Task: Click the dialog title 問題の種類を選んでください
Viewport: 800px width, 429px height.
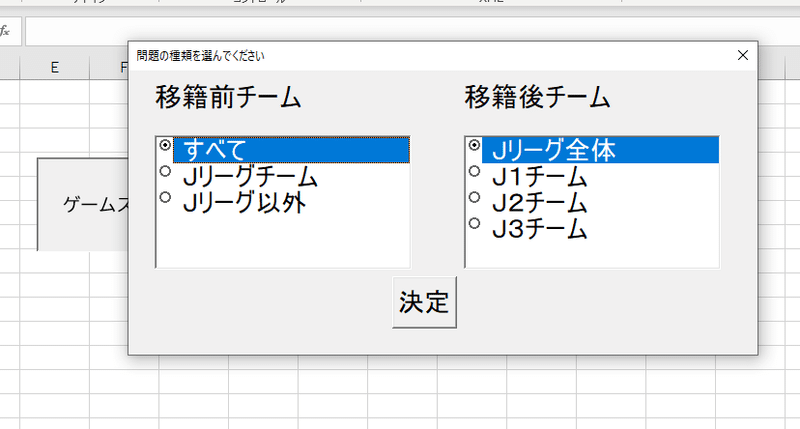Action: [200, 56]
